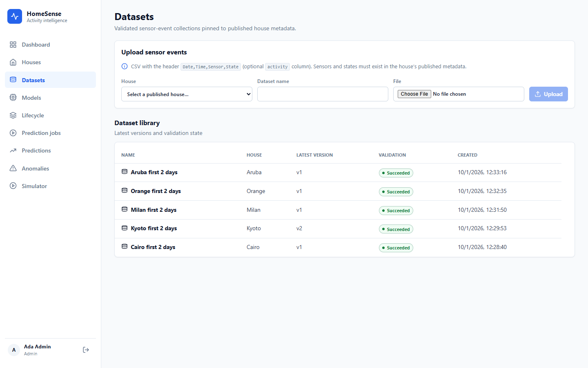Open the Kyoto first 2 days dataset

[x=154, y=228]
